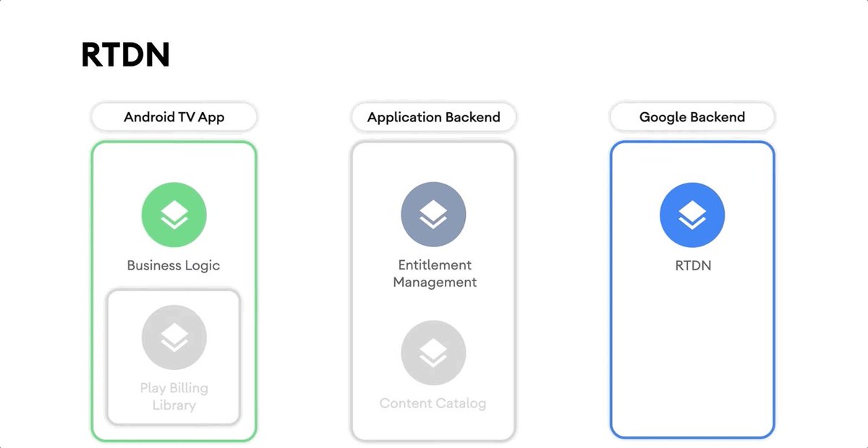The image size is (868, 448).
Task: Select the Google Backend header pill
Action: (692, 117)
